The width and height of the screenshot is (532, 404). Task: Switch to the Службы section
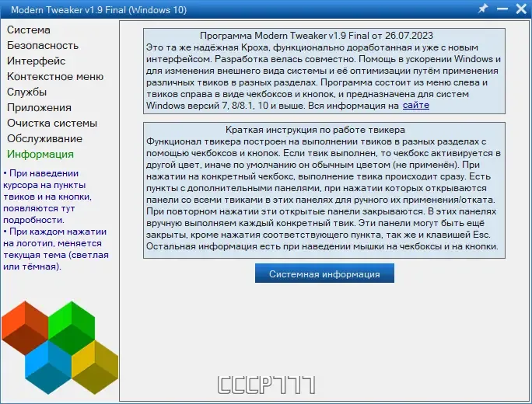point(26,92)
